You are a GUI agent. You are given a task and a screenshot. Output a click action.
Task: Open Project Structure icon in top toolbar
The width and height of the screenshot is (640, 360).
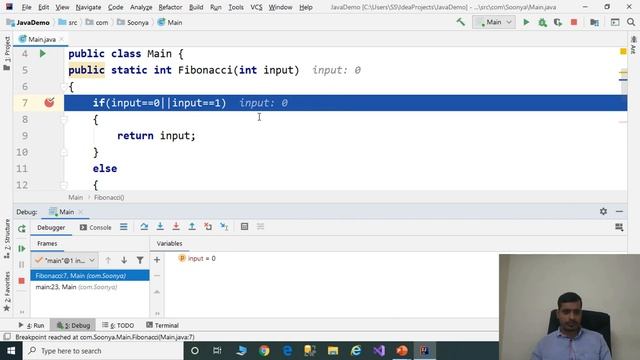click(595, 22)
